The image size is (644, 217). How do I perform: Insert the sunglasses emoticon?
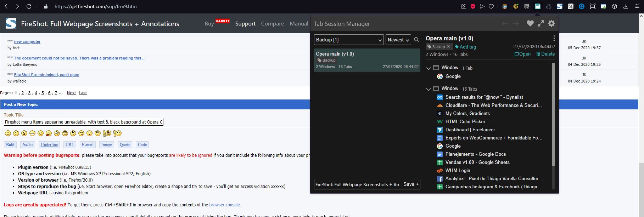81,133
